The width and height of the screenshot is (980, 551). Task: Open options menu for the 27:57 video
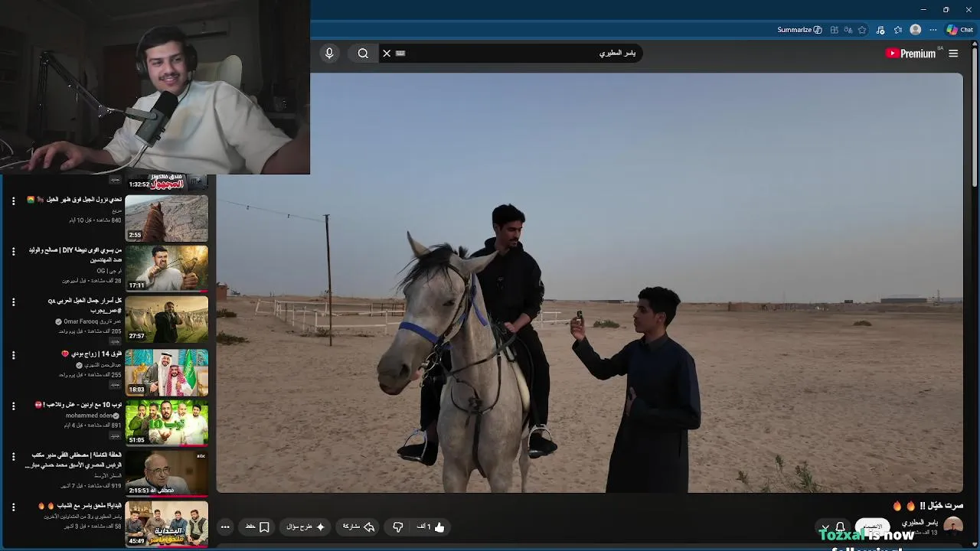tap(13, 302)
